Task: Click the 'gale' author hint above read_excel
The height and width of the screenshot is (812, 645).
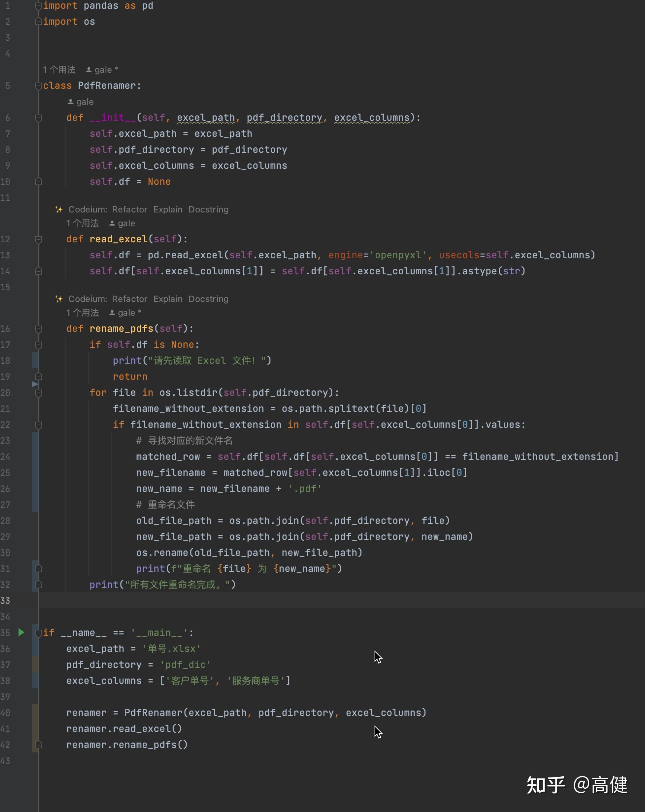Action: click(x=122, y=223)
